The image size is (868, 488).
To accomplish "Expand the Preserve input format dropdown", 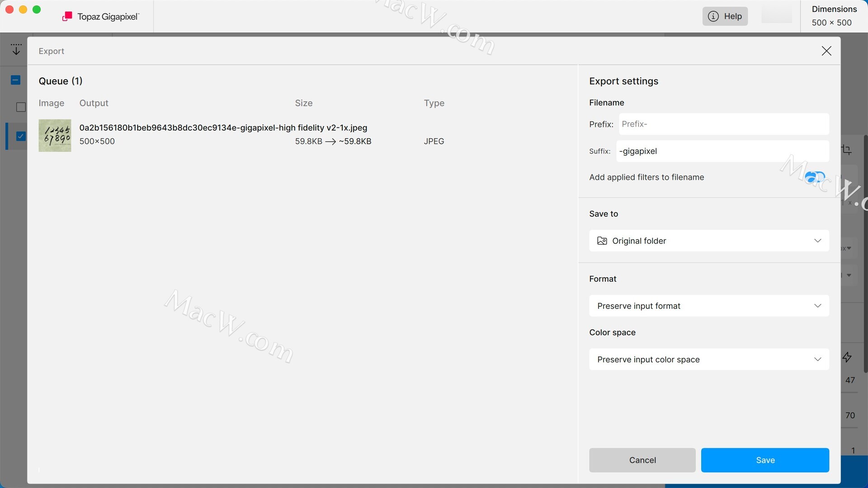I will (x=709, y=306).
